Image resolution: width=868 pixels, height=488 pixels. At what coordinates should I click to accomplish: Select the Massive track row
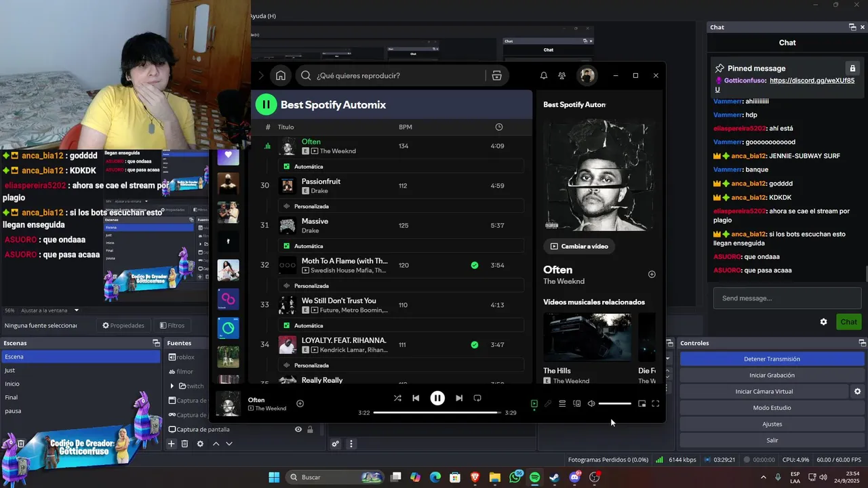click(x=392, y=225)
